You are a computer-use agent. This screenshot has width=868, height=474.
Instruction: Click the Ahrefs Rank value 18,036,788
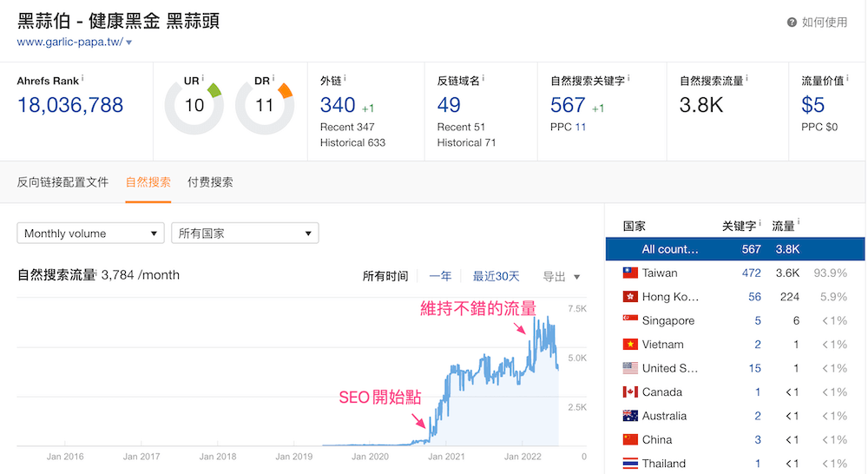70,105
